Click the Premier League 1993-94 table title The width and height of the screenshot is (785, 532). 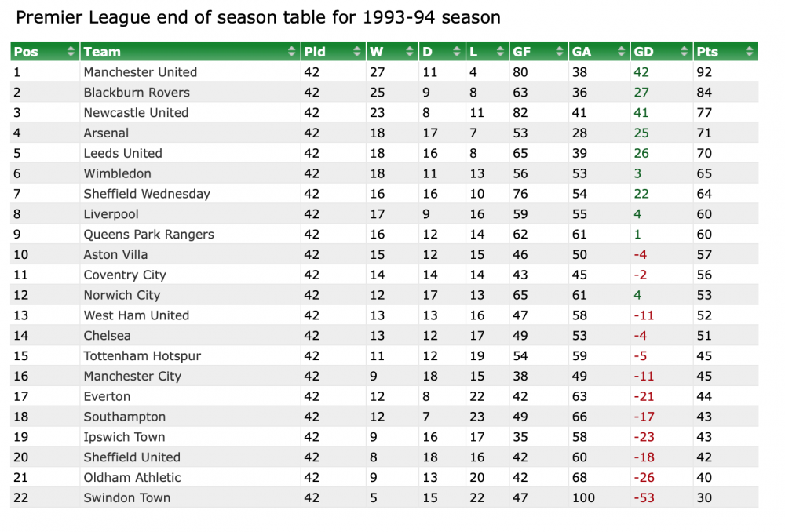tap(258, 17)
